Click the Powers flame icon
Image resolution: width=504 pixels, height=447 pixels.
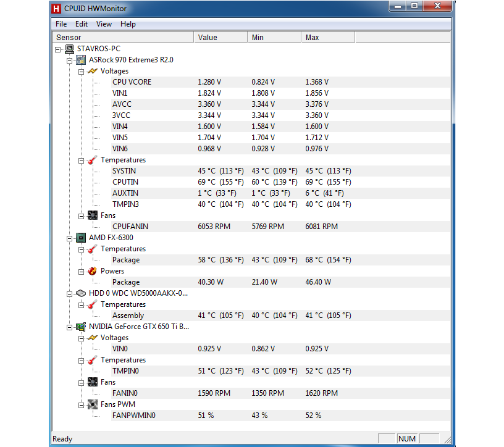coord(93,271)
